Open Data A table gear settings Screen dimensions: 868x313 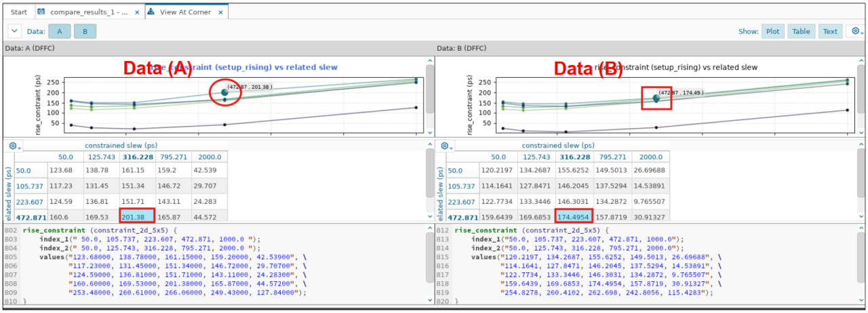pos(14,146)
